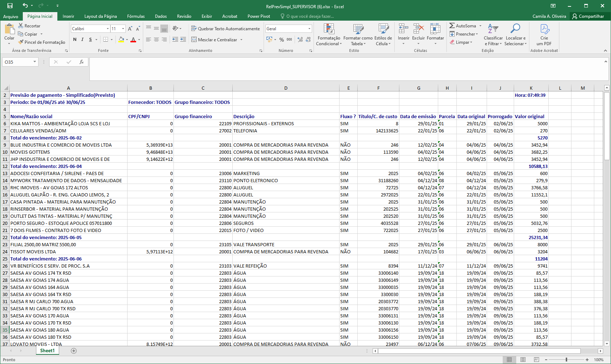Toggle bold N formatting
The image size is (611, 364).
pyautogui.click(x=75, y=39)
